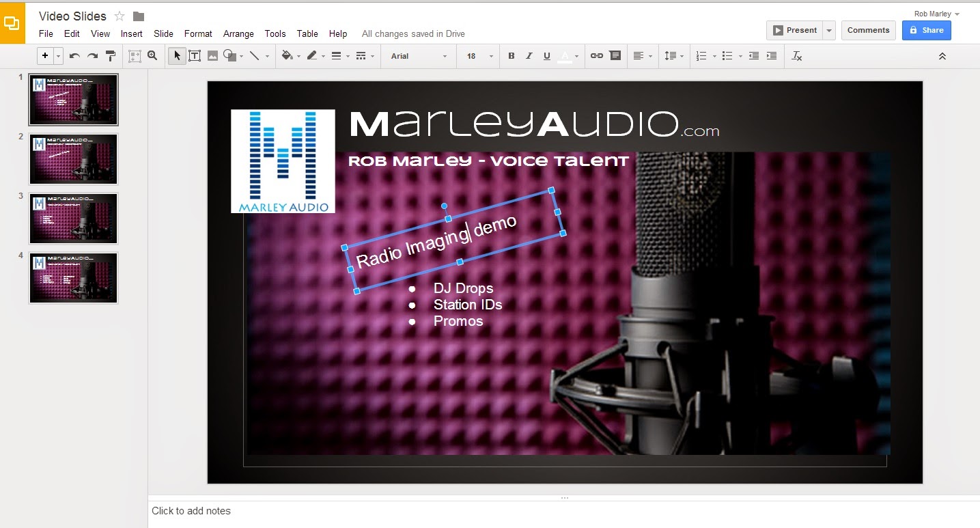Open the line type dropdown arrow
Image resolution: width=980 pixels, height=528 pixels.
(267, 56)
